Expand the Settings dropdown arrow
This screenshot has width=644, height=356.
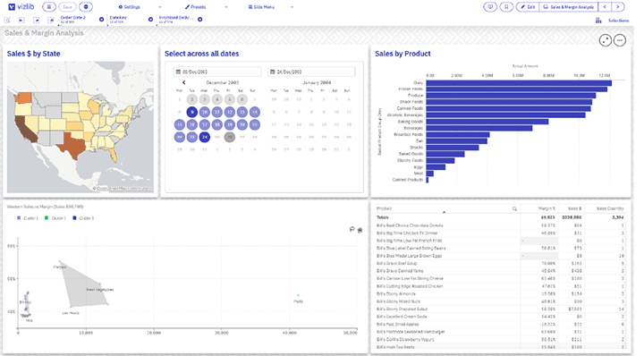click(160, 7)
